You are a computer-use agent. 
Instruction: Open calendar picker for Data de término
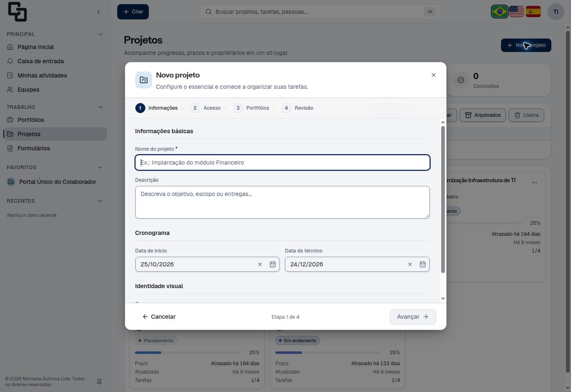click(423, 264)
